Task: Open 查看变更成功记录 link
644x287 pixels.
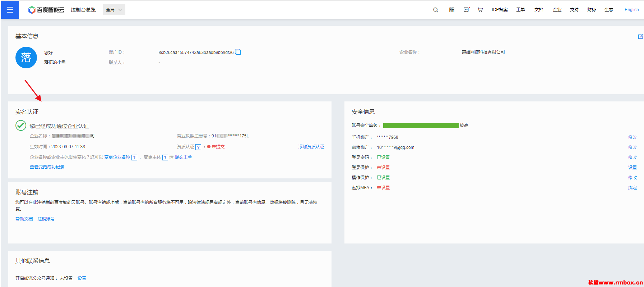Action: pyautogui.click(x=47, y=167)
